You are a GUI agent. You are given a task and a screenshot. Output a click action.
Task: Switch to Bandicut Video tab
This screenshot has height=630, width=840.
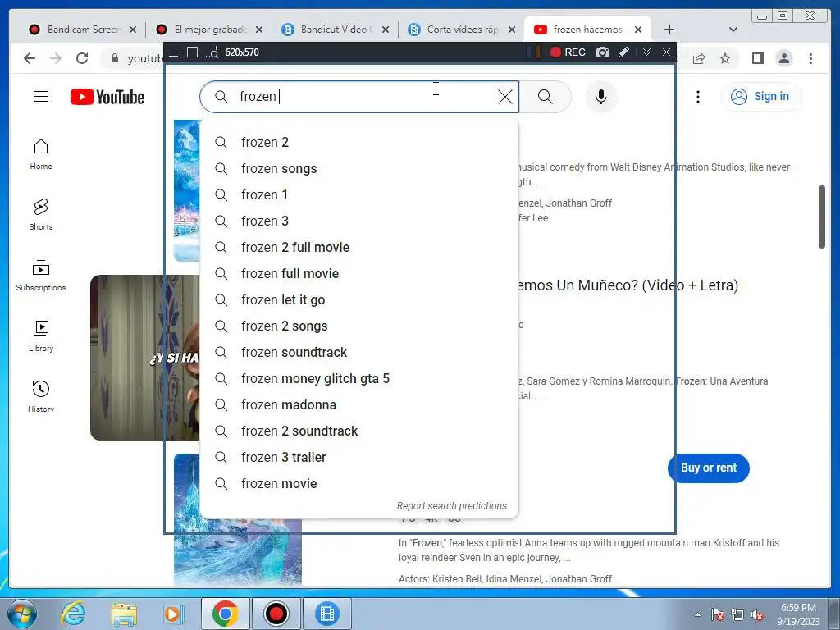pos(328,30)
